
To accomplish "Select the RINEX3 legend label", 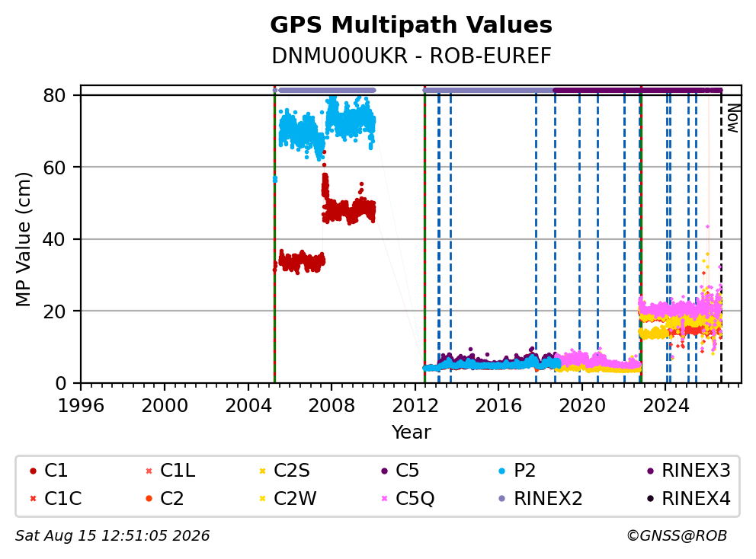I will (697, 471).
